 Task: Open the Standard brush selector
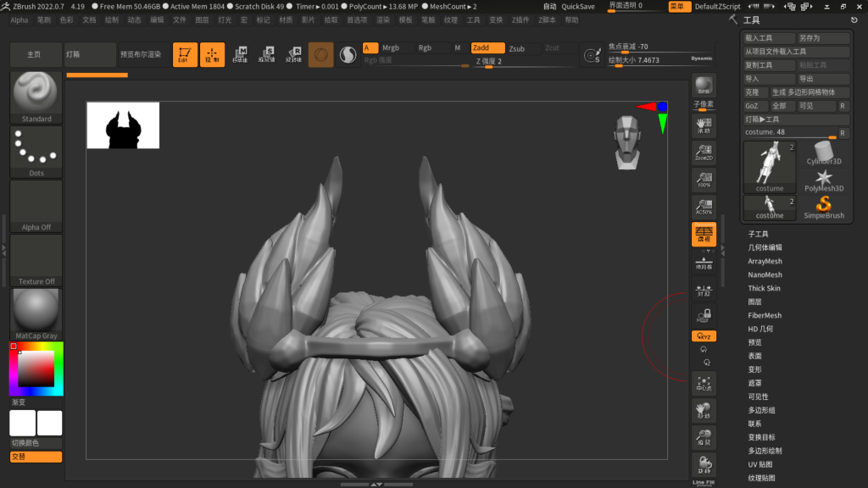(x=36, y=97)
